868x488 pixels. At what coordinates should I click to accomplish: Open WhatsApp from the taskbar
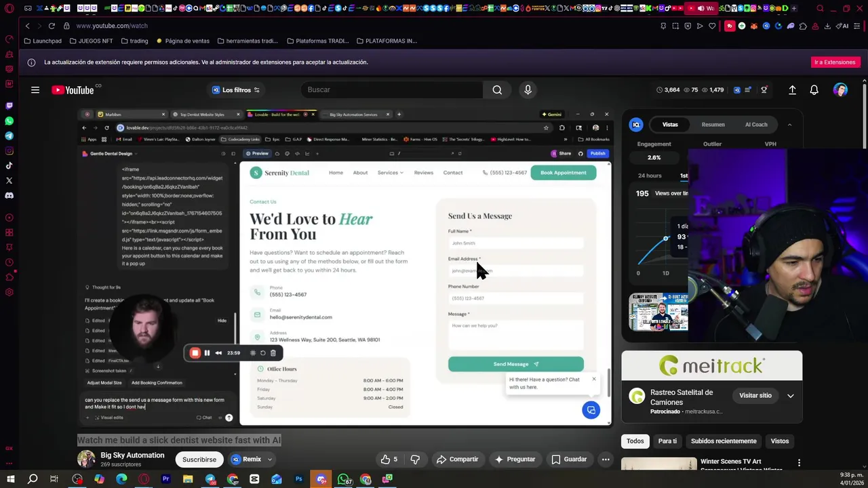(x=344, y=479)
